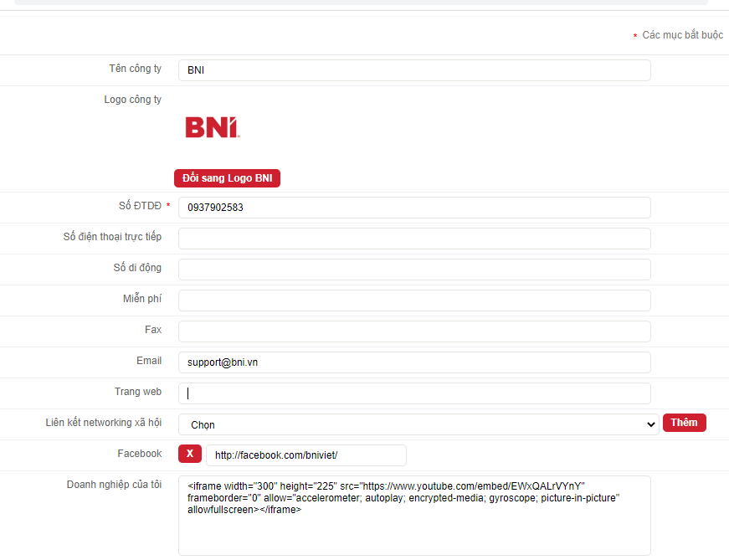
Task: Click the Facebook field label
Action: coord(140,454)
